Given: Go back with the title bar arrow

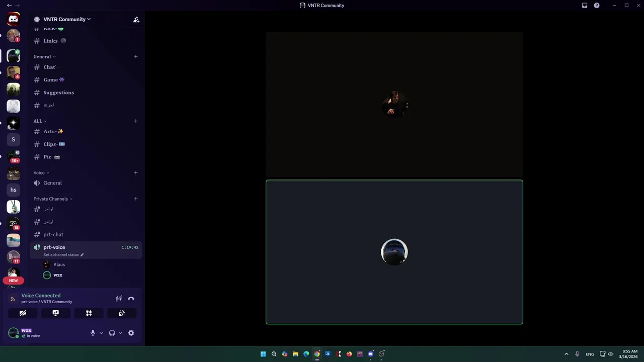Looking at the screenshot, I should point(9,5).
